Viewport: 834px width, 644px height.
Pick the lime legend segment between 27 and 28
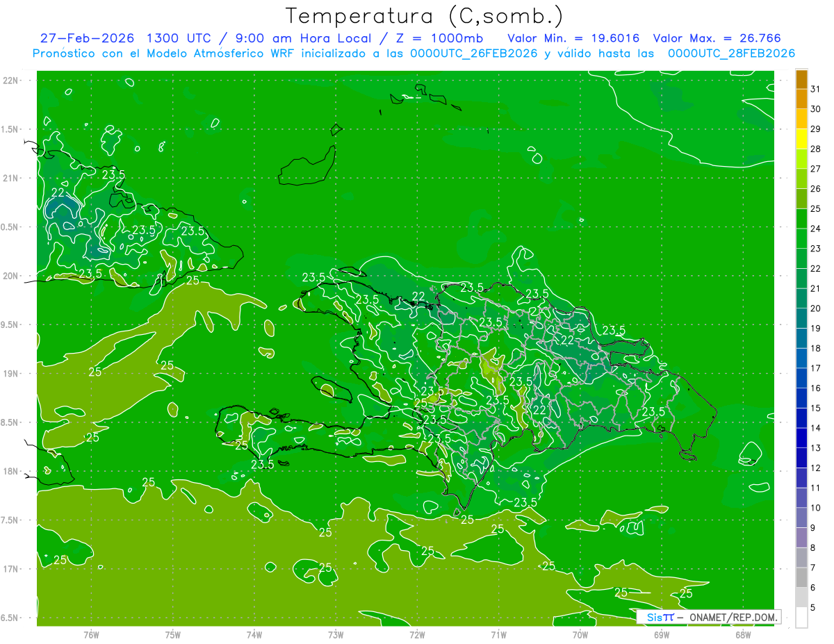pyautogui.click(x=801, y=159)
